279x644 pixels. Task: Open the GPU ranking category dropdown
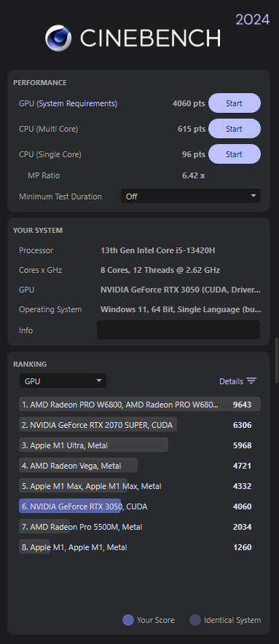click(63, 381)
